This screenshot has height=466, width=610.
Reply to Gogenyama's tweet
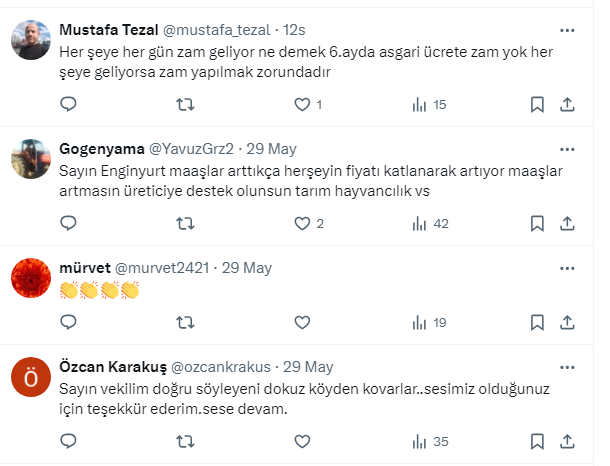68,223
